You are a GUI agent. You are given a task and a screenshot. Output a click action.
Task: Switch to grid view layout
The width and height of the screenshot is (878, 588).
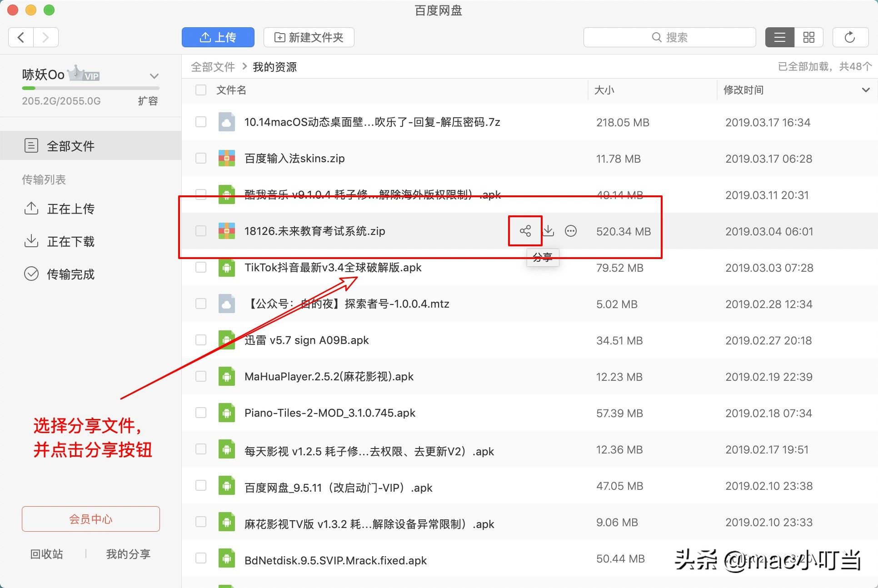tap(809, 37)
